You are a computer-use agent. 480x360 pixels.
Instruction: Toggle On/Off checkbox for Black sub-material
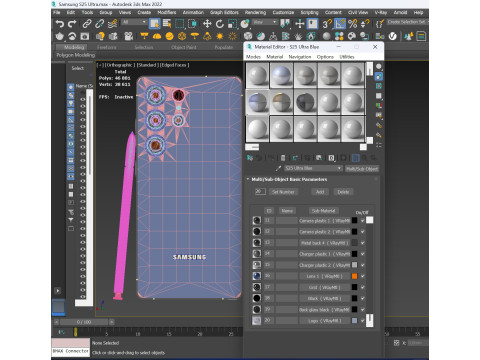363,298
